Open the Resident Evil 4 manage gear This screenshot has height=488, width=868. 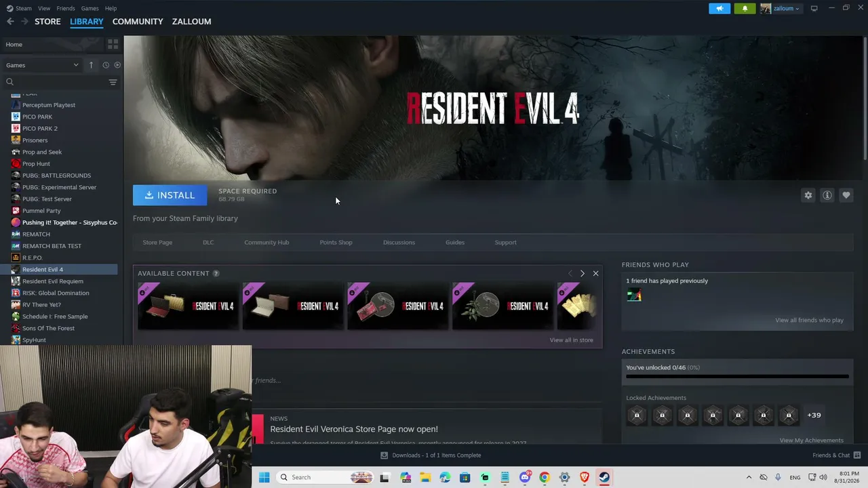click(x=808, y=195)
